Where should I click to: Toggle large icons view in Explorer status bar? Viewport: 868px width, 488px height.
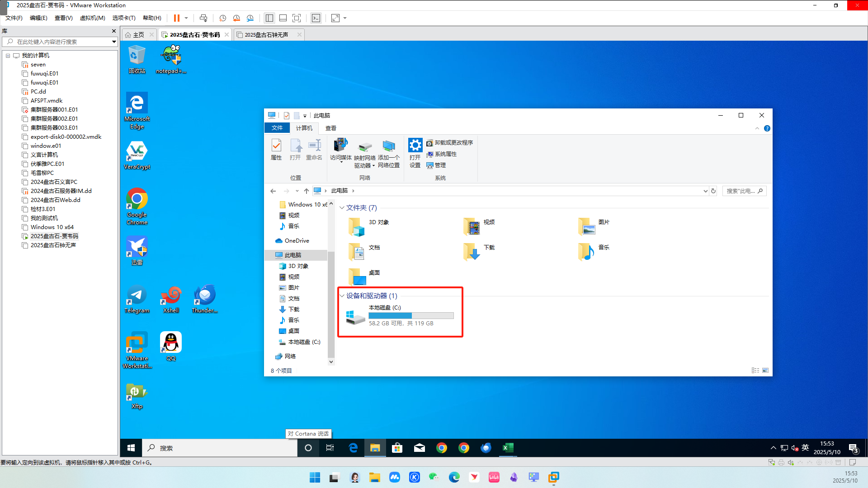tap(765, 371)
